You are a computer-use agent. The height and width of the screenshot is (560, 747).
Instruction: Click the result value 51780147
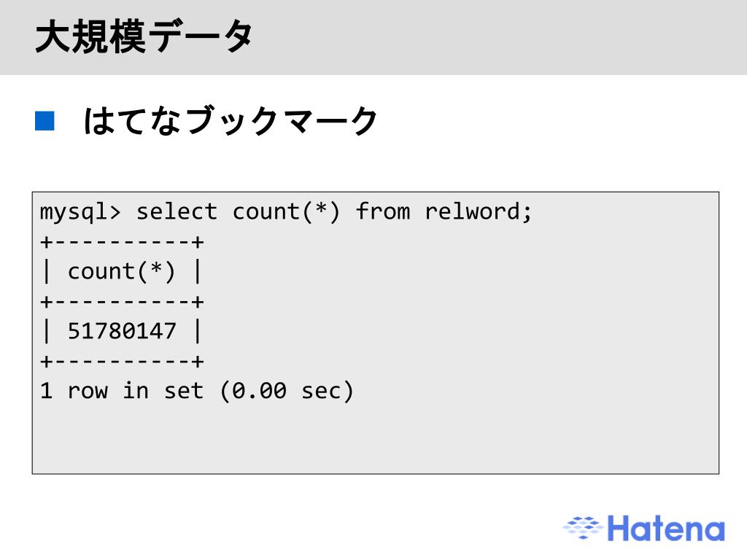[122, 331]
